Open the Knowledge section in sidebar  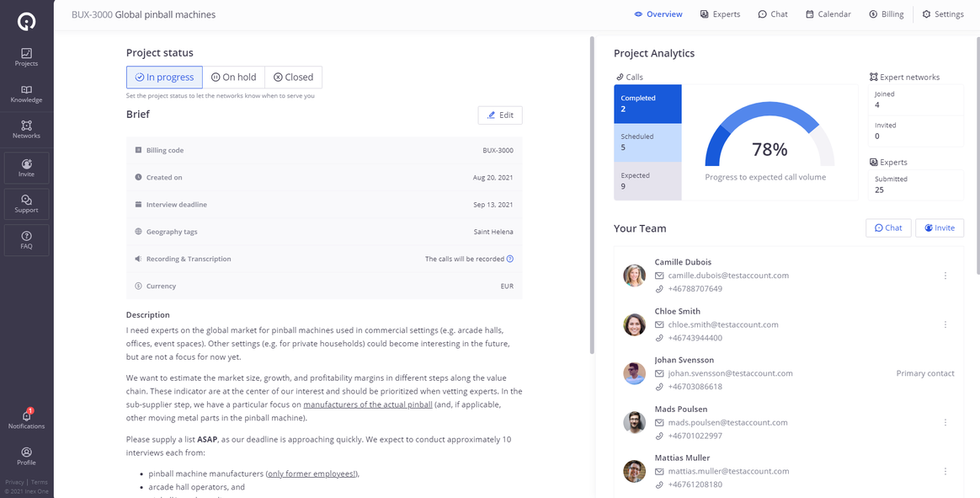pyautogui.click(x=26, y=94)
